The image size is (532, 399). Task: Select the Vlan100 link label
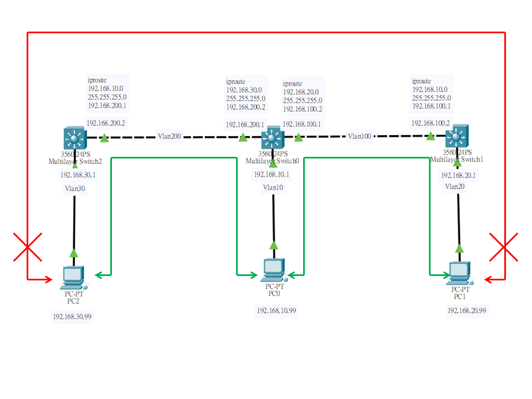[360, 135]
